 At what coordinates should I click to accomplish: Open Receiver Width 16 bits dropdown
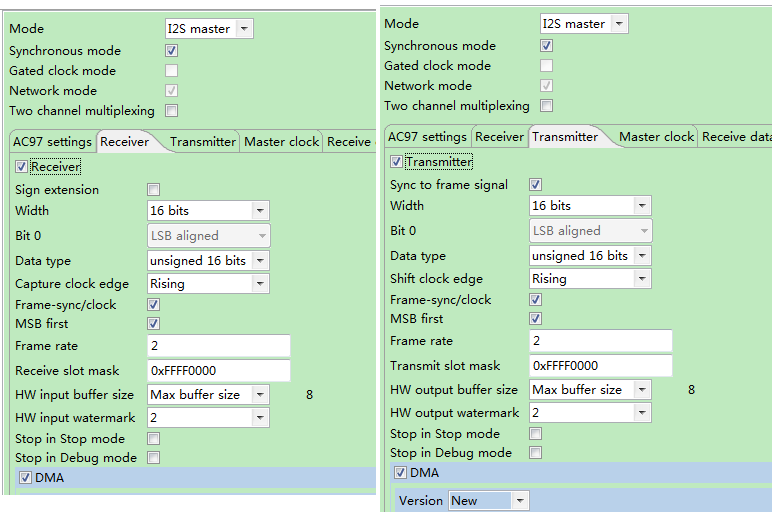[x=209, y=211]
